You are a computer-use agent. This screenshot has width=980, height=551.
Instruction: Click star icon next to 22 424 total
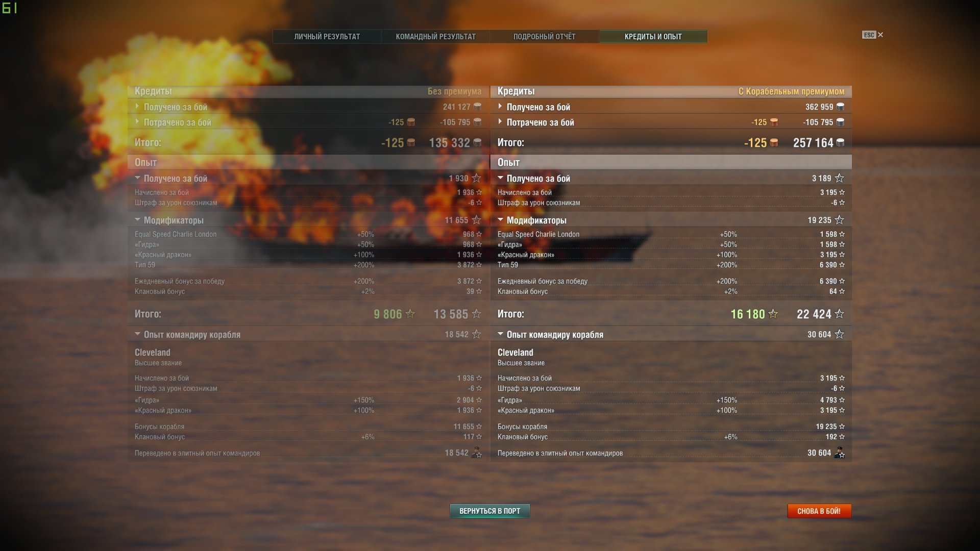click(x=839, y=314)
